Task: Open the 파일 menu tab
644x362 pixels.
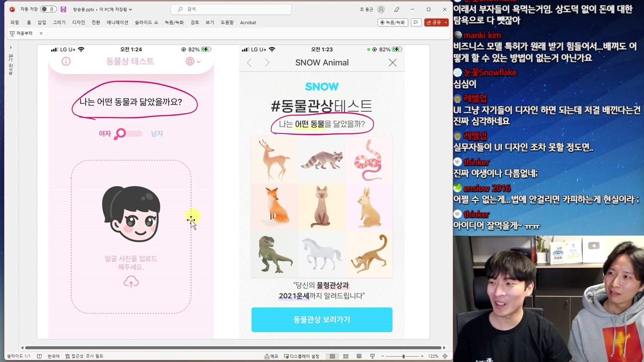Action: [x=15, y=23]
